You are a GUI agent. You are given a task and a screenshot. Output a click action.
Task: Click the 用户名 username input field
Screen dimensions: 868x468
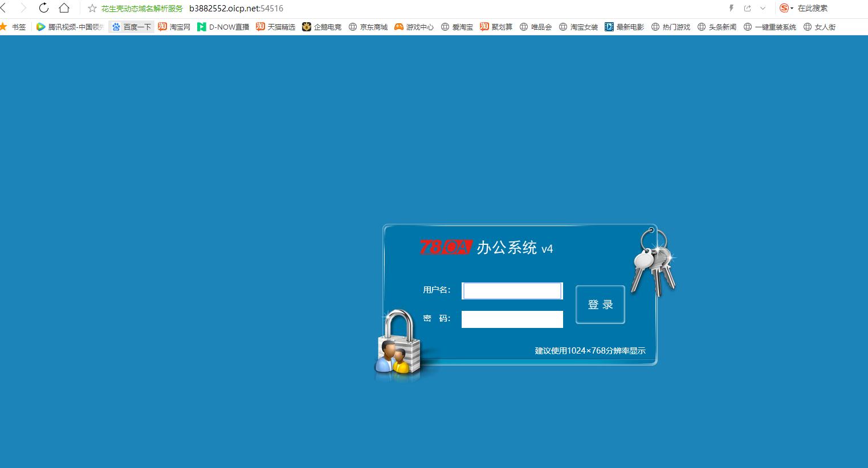[511, 290]
